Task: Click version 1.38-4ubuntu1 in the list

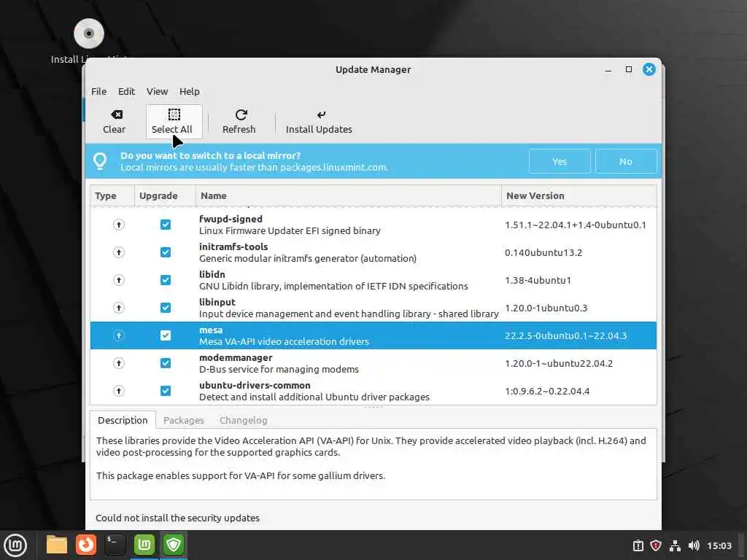Action: coord(538,280)
